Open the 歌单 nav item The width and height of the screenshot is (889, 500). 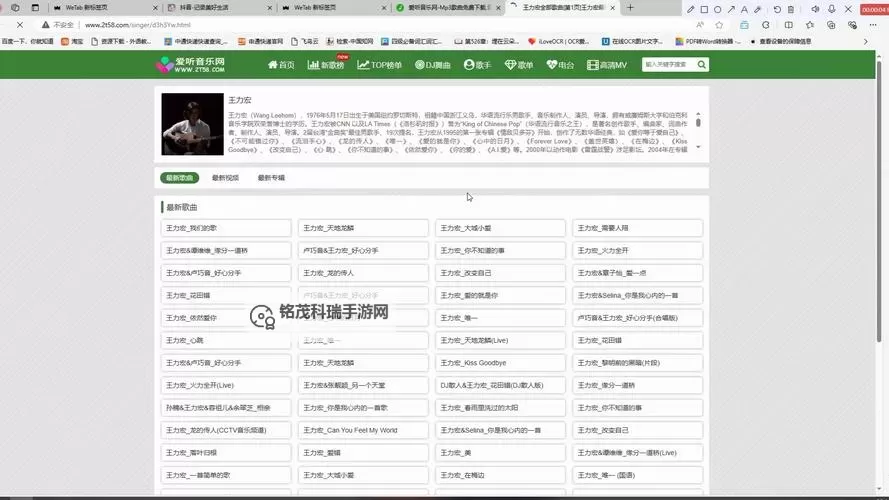click(519, 65)
